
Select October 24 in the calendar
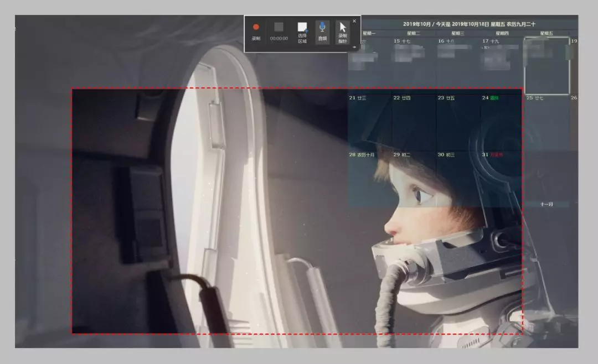[502, 122]
